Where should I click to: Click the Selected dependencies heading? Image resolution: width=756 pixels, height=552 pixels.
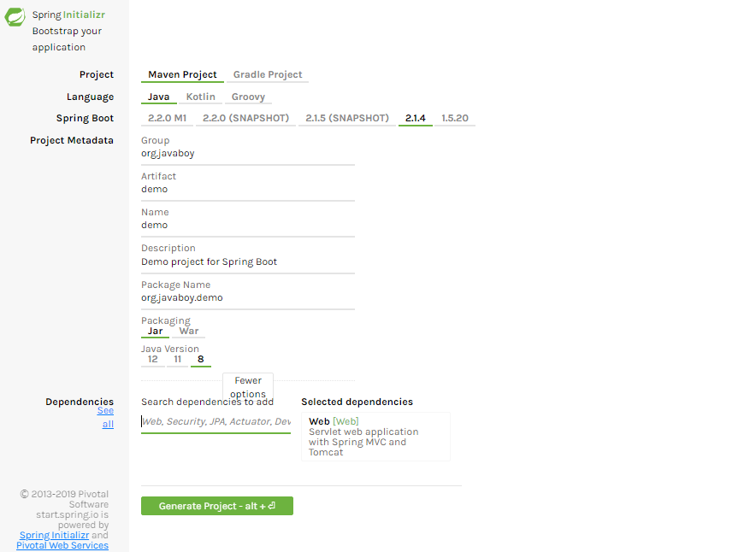click(x=357, y=402)
